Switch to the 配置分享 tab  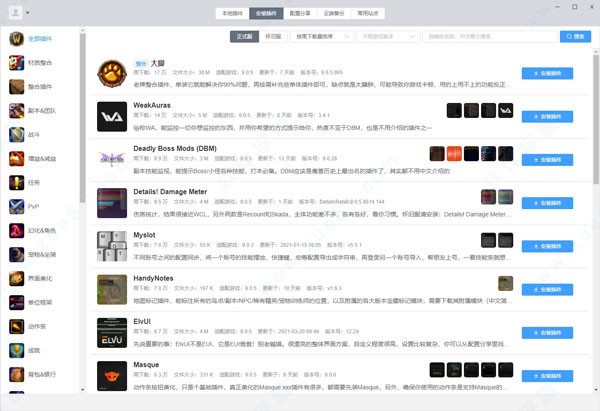[x=300, y=13]
